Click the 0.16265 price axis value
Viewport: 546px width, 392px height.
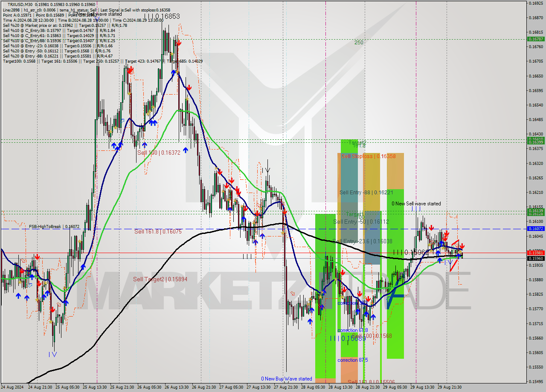(x=536, y=178)
